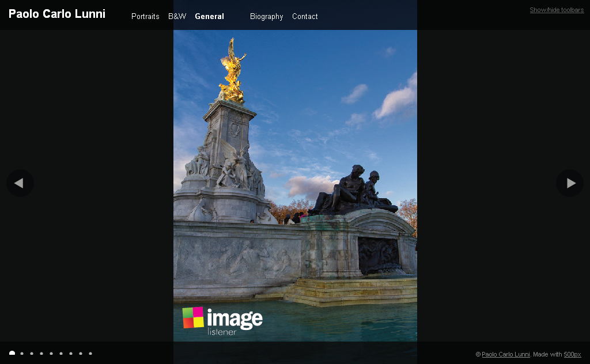Open the B&W gallery
The height and width of the screenshot is (364, 590).
[x=177, y=17]
